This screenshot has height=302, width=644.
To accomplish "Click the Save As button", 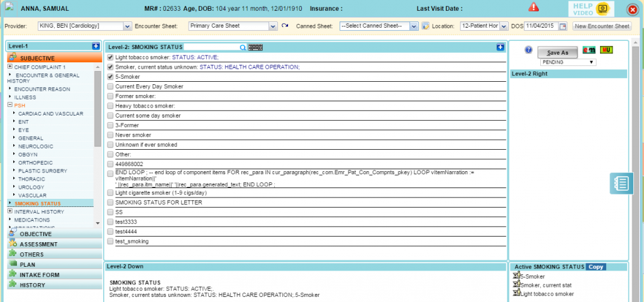I will click(558, 53).
